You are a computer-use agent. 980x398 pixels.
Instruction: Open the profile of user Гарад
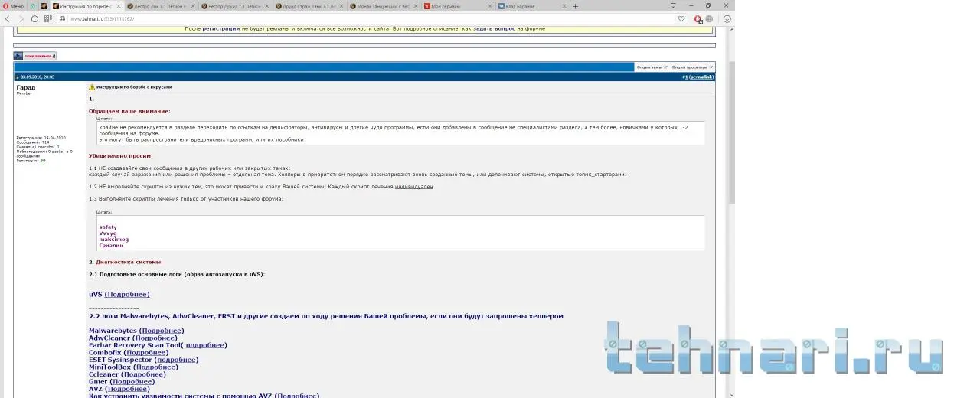point(26,87)
